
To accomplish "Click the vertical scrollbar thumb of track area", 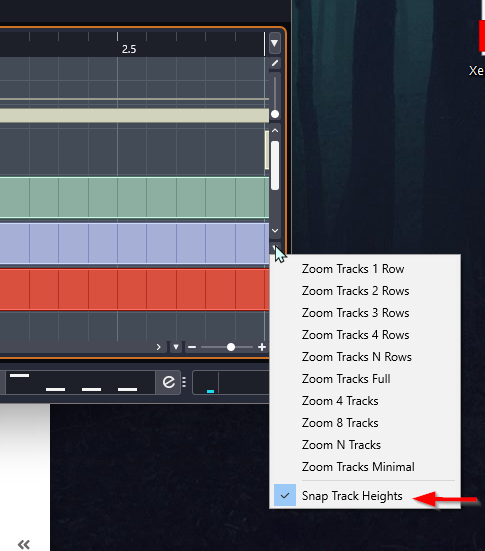I will coord(275,166).
